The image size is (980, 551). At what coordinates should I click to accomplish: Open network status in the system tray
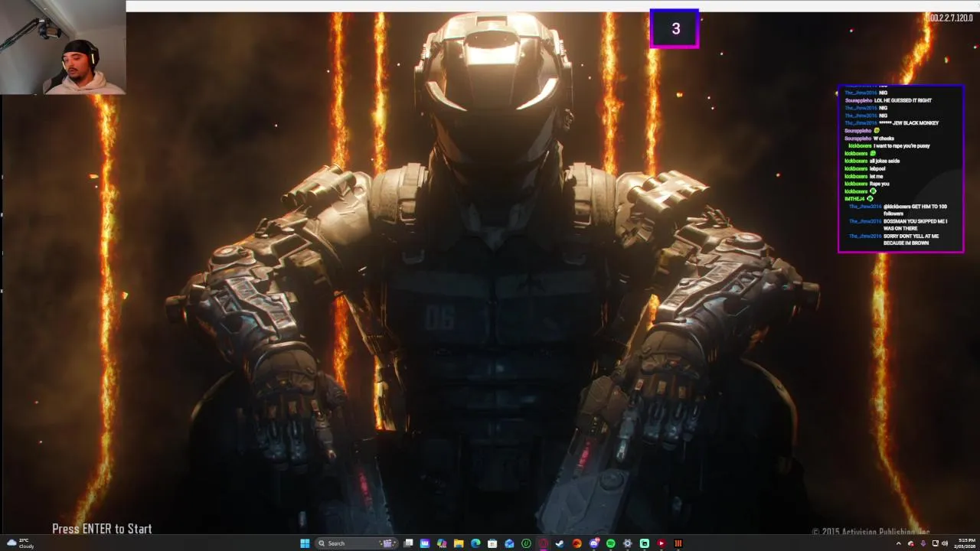[x=935, y=543]
